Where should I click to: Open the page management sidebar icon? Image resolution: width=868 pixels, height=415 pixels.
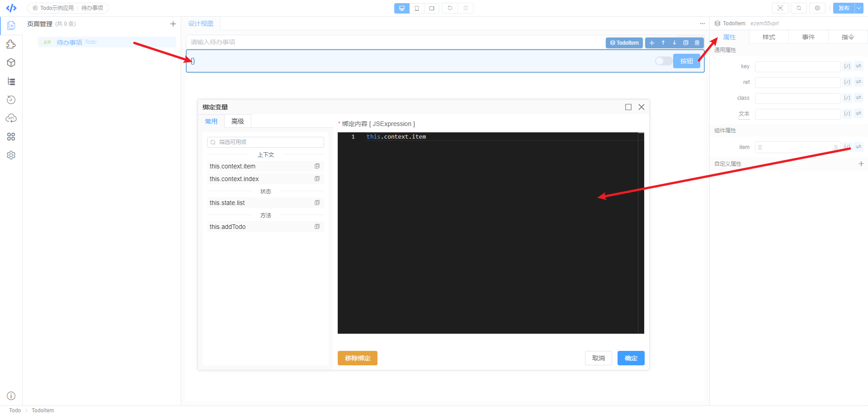11,25
